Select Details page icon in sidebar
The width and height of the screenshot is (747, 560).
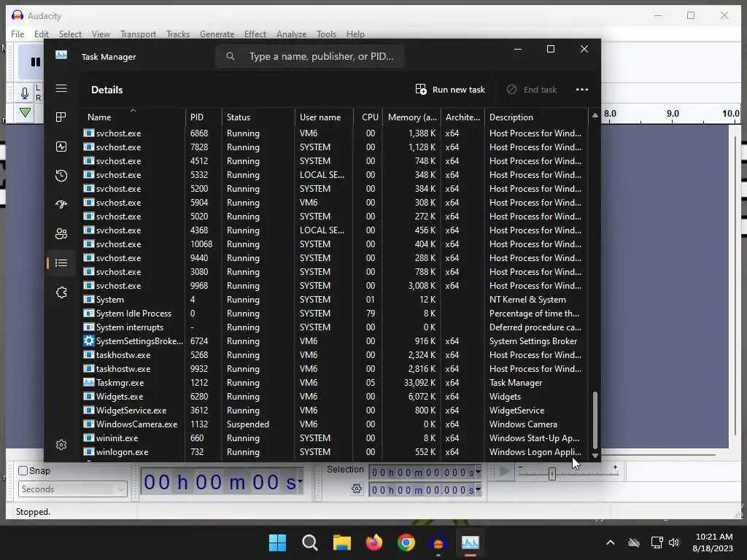pos(61,262)
